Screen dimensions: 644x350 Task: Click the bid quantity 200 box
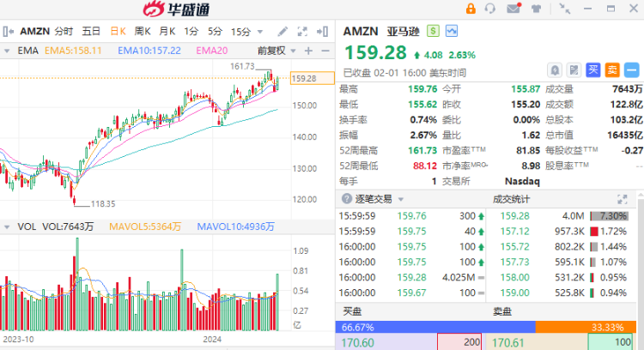point(459,341)
